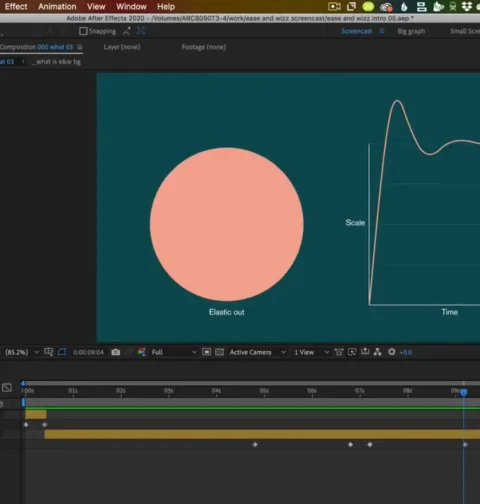The image size is (480, 504).
Task: Click the Creative Cloud menu bar icon
Action: click(386, 7)
